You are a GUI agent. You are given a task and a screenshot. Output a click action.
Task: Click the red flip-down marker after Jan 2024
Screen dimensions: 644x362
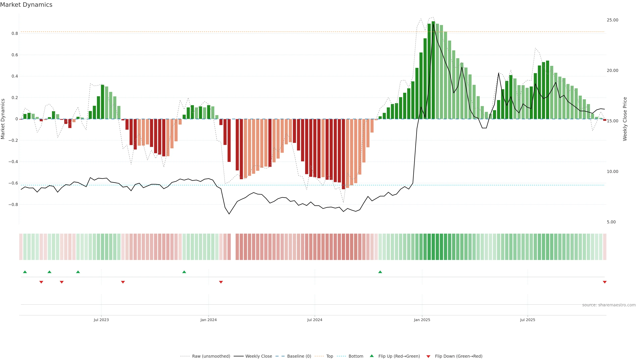(x=221, y=282)
